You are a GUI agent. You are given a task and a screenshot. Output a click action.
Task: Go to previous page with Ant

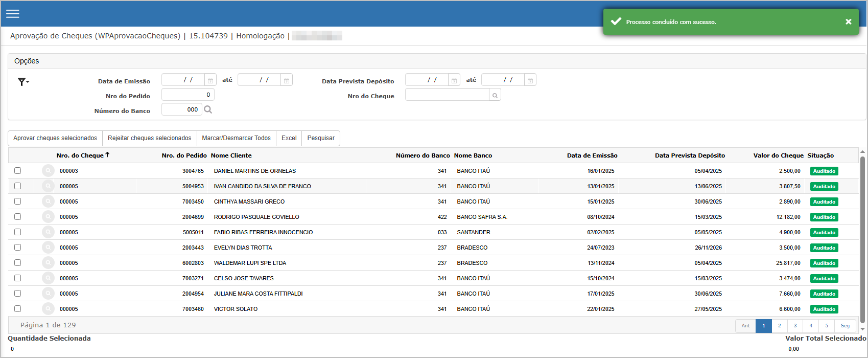pos(746,326)
